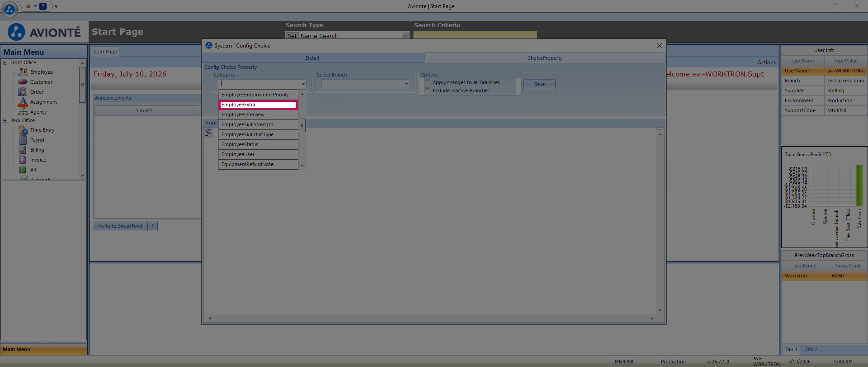
Task: Select EmployeeStatus from the category list
Action: coord(258,144)
